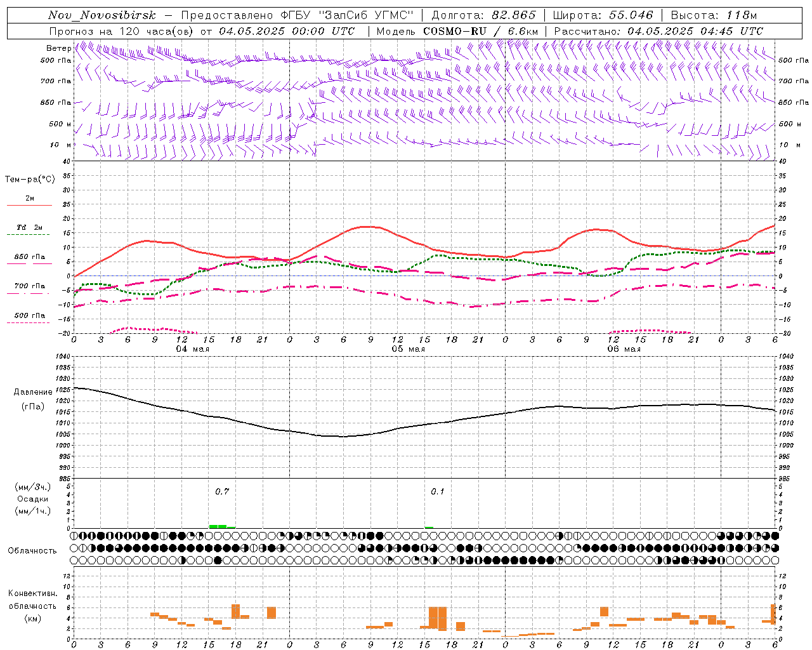Select the 0.7 precipitation amount value
812x650 pixels.
[222, 491]
